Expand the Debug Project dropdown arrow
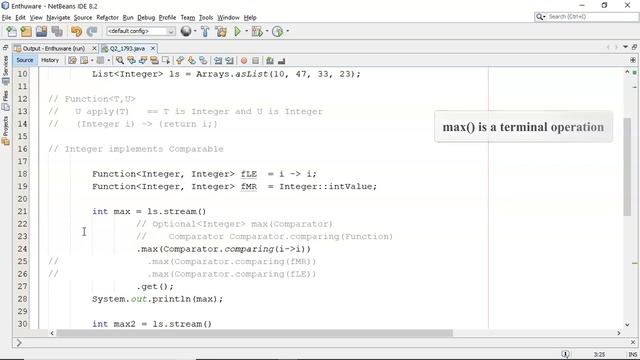Screen dimensions: 640x360 coord(267,31)
